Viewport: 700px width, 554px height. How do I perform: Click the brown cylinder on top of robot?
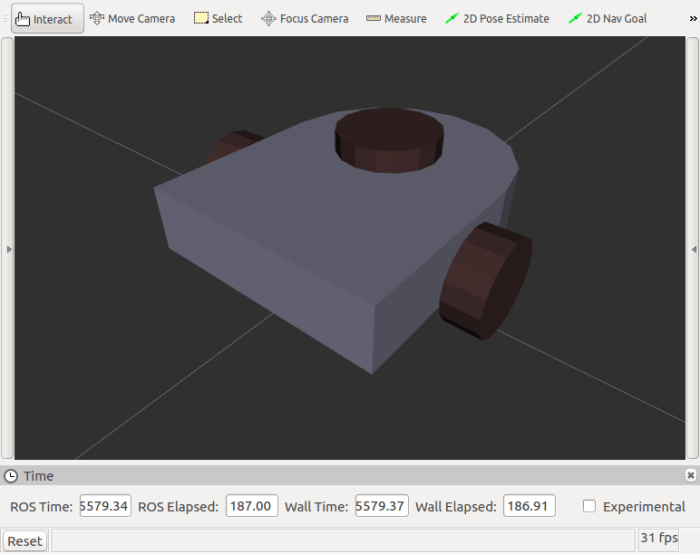(390, 138)
